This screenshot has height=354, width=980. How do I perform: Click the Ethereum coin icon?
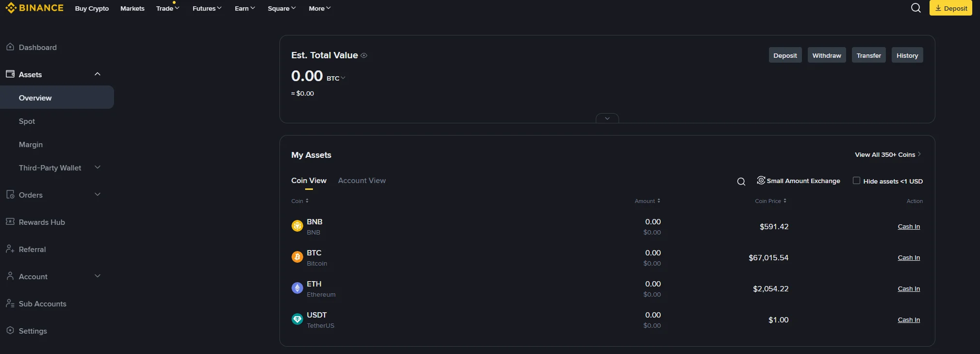tap(297, 288)
